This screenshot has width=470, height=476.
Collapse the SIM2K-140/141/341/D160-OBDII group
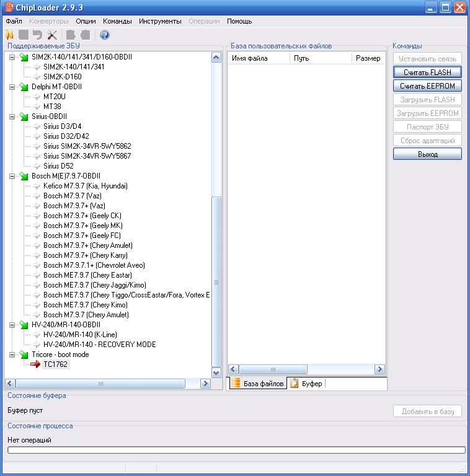[x=12, y=57]
